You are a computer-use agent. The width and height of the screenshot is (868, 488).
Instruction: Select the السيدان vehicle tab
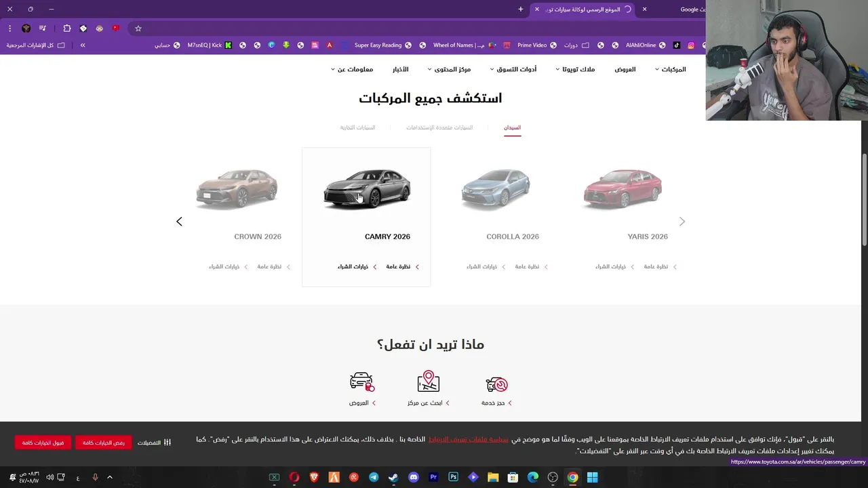coord(512,127)
